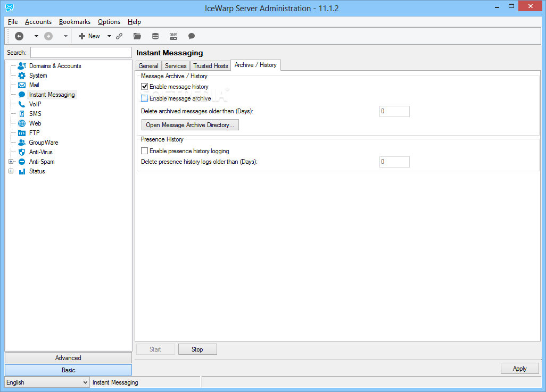Open the New button dropdown arrow
Viewport: 546px width, 392px height.
tap(109, 36)
